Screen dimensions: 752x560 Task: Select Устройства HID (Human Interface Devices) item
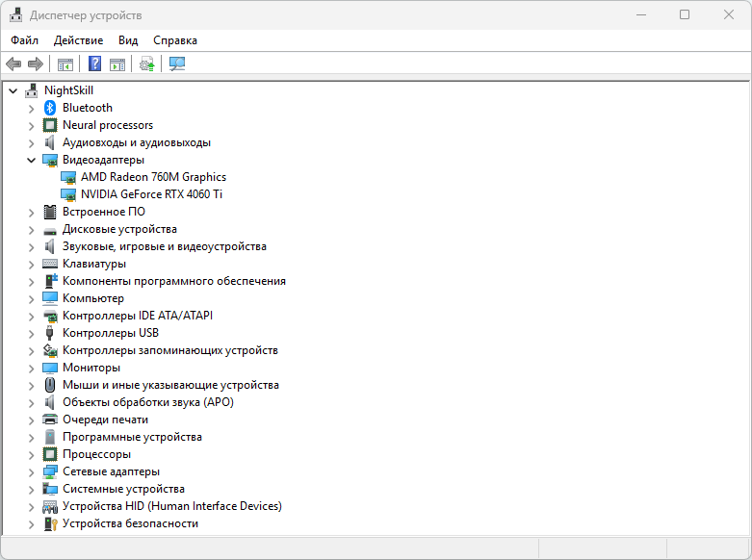click(171, 506)
